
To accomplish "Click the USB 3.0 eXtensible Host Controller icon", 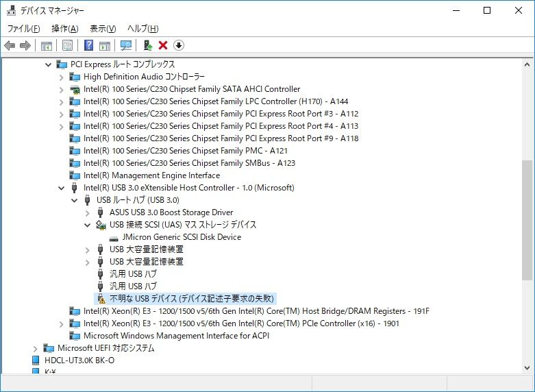I will (75, 188).
